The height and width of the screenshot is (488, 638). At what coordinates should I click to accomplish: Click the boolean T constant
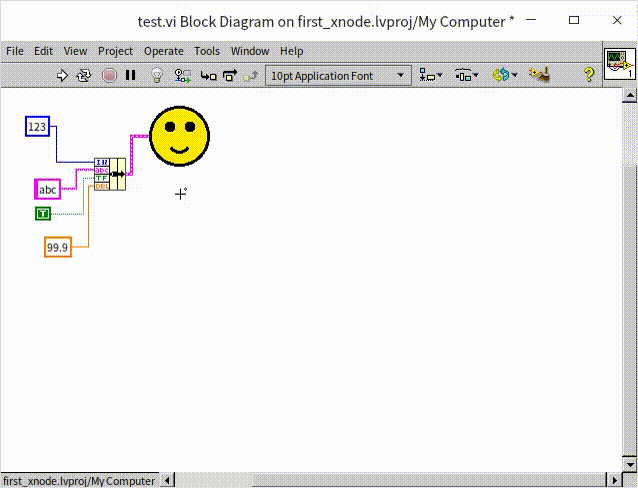43,214
